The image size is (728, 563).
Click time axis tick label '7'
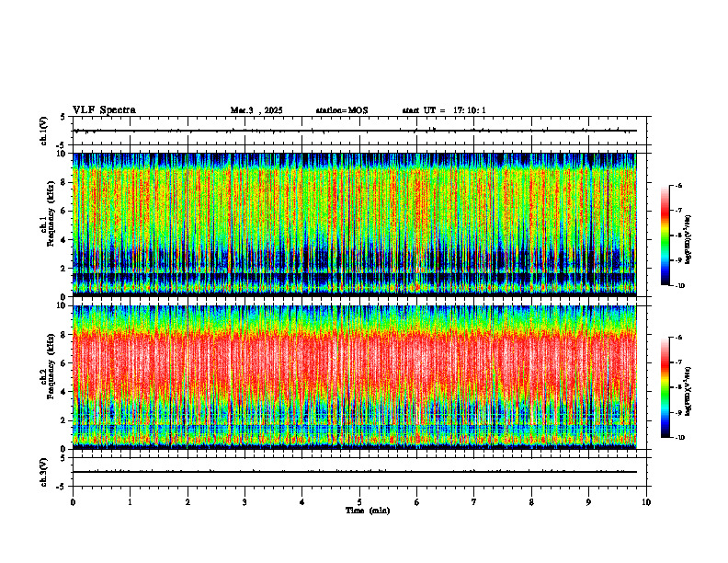(x=474, y=502)
